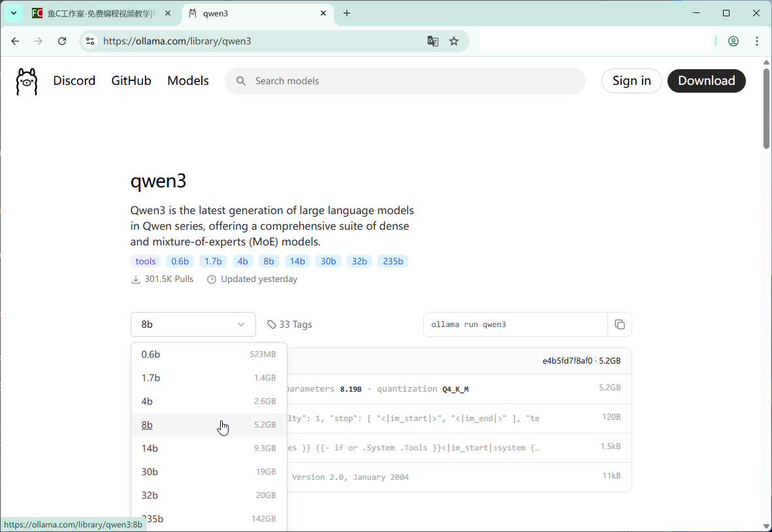Click the 32b tag badge
This screenshot has height=532, width=772.
click(x=359, y=261)
